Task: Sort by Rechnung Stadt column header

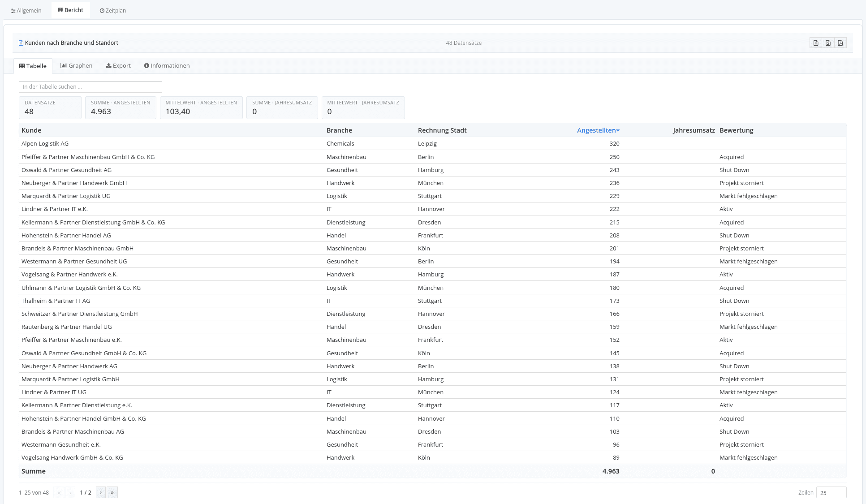Action: point(442,130)
